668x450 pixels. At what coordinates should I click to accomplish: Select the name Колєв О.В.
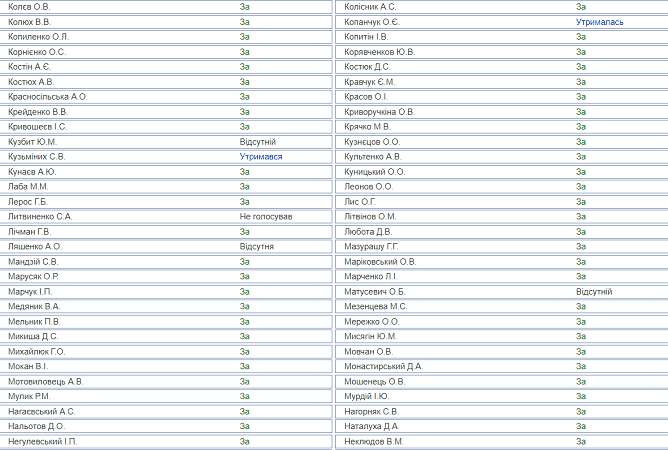(29, 7)
